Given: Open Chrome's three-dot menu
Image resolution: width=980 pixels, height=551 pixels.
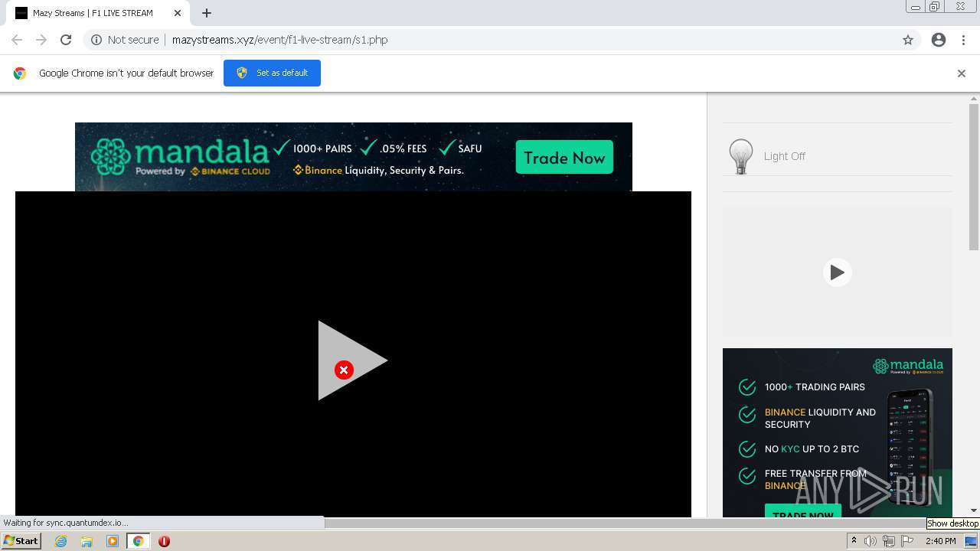Looking at the screenshot, I should (x=963, y=40).
